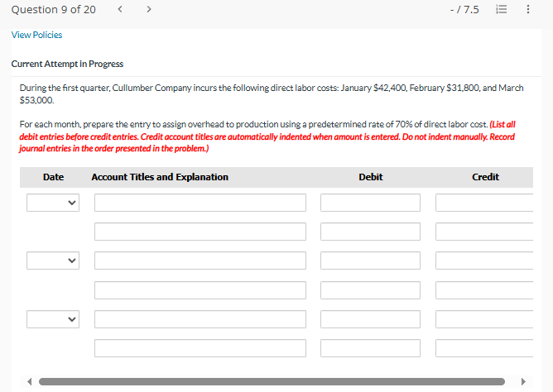
Task: Click first row Credit amount field
Action: tap(484, 203)
